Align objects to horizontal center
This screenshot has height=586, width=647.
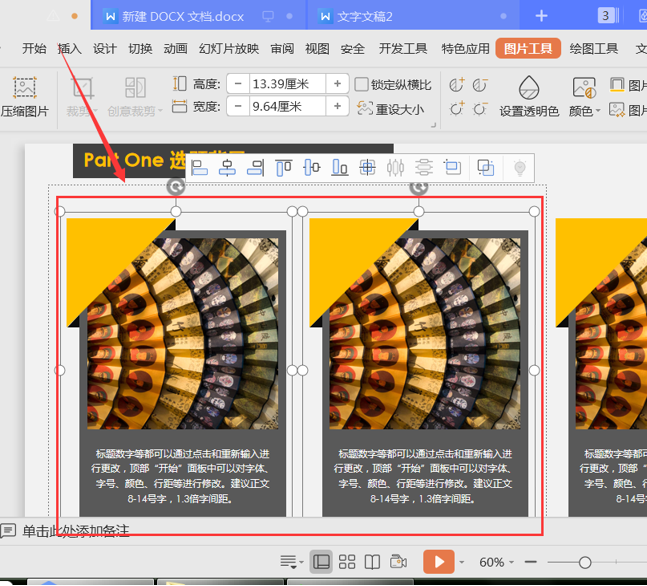227,168
